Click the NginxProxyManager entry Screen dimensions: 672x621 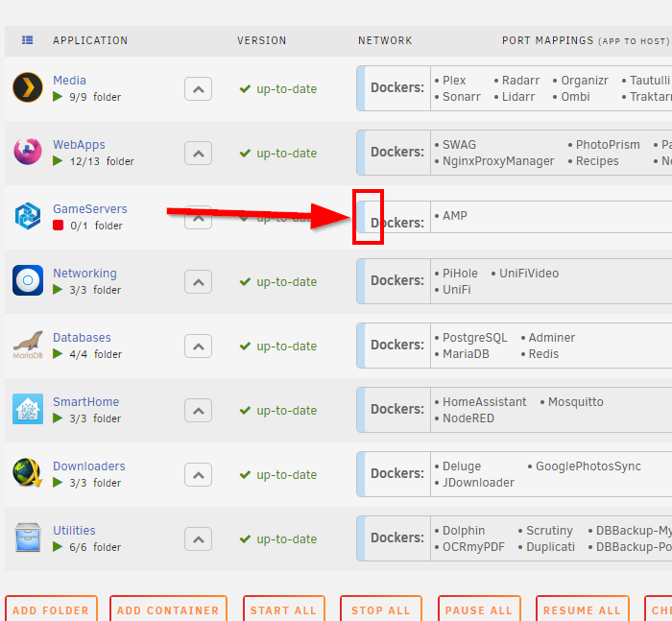(498, 160)
